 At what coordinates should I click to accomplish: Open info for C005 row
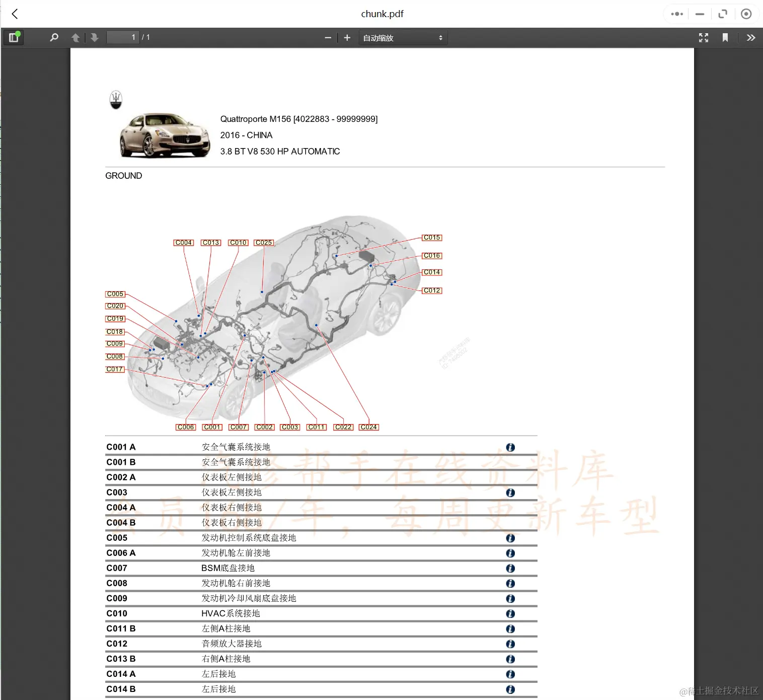tap(510, 538)
